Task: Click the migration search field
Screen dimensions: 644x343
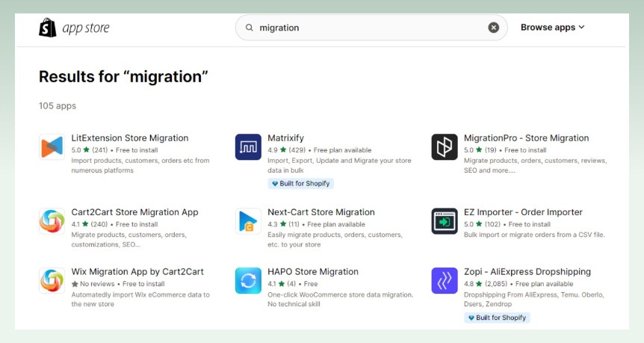Action: coord(371,28)
